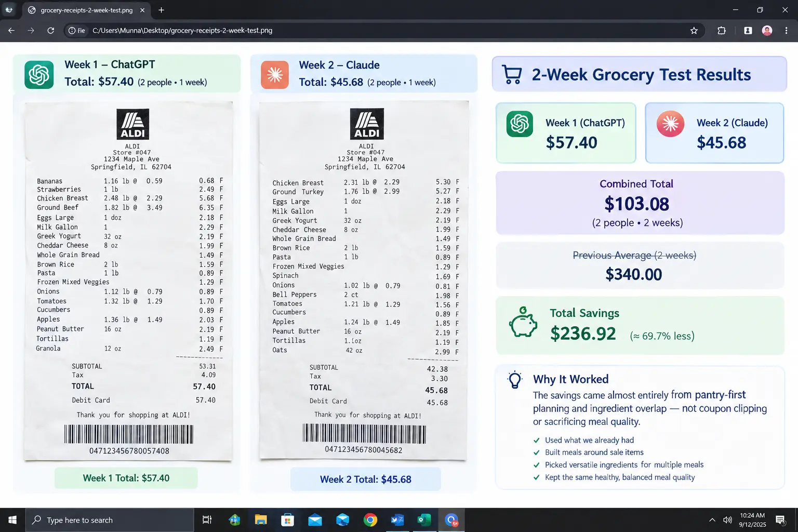Click the ALDI logo on Week 2 receipt
The height and width of the screenshot is (532, 798).
tap(367, 124)
